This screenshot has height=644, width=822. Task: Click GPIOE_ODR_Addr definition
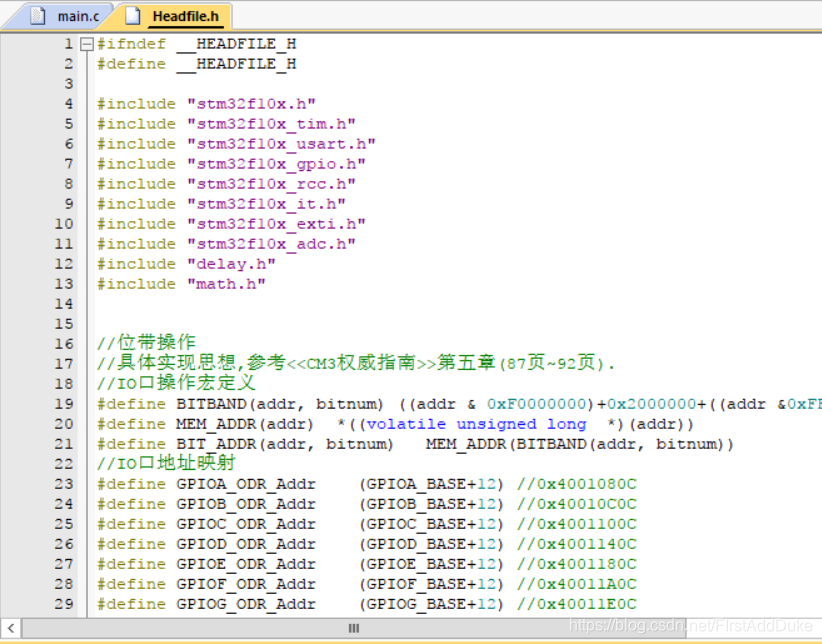246,564
